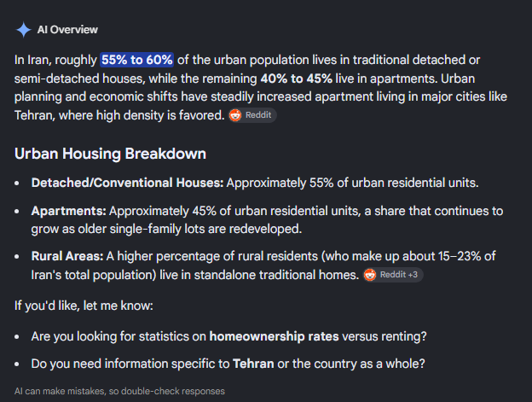Viewport: 532px width, 402px height.
Task: Open the Reddit +3 sources chip
Action: click(x=393, y=275)
